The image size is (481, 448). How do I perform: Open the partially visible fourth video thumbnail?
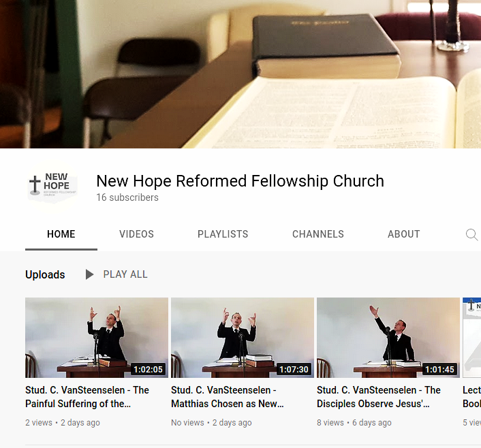471,337
